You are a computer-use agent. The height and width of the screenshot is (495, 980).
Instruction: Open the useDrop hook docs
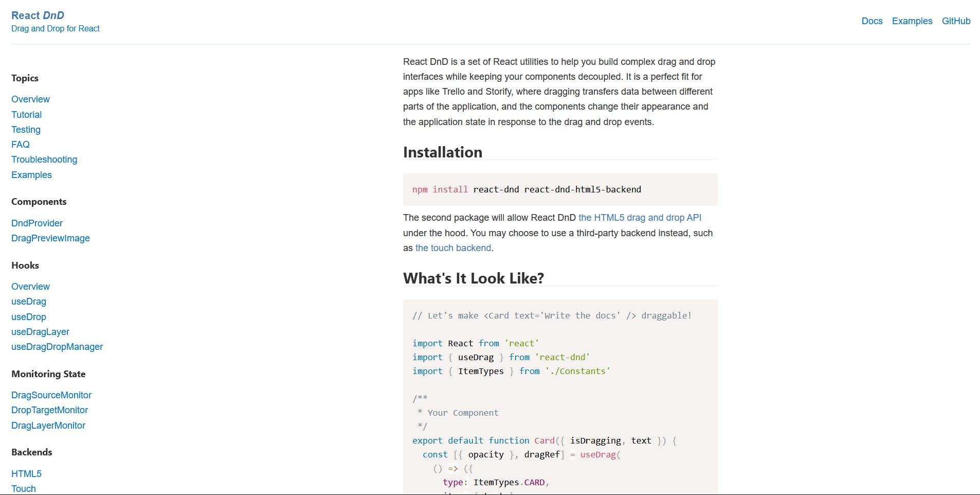(29, 317)
